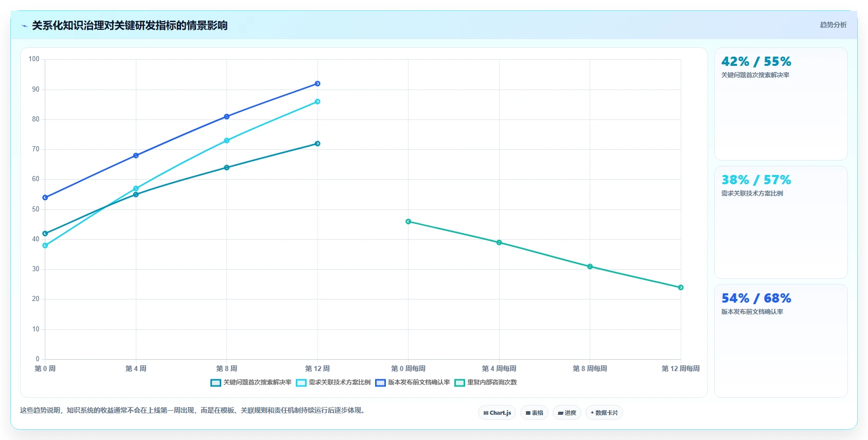Image resolution: width=868 pixels, height=440 pixels.
Task: Click the week 8 point at 64 on the 关键问题首次搜索解决率 line
Action: point(227,168)
